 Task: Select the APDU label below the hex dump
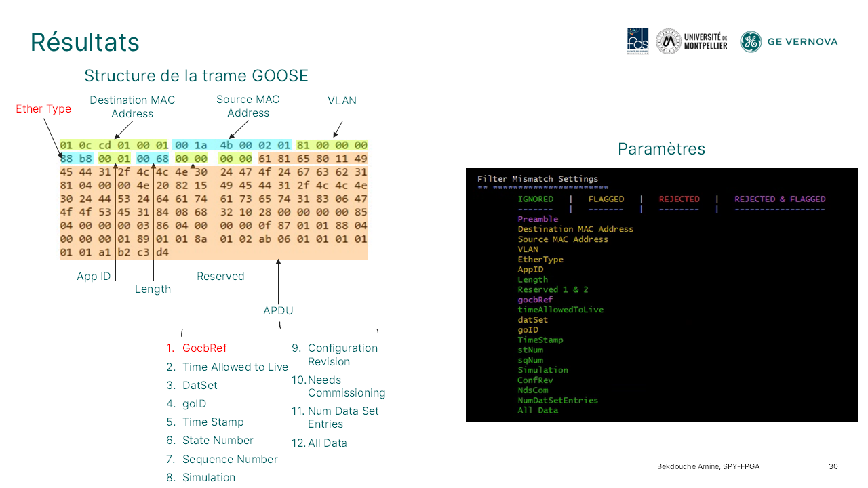point(278,311)
